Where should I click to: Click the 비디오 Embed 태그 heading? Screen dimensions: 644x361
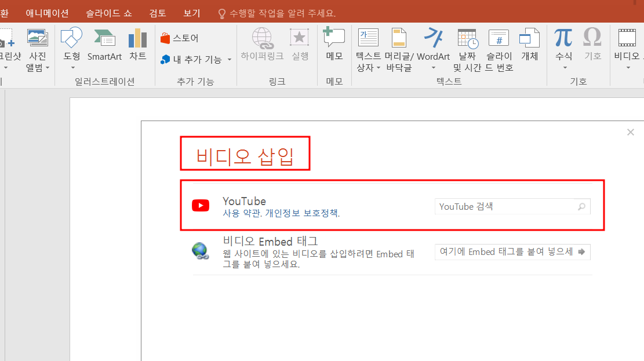click(x=270, y=241)
